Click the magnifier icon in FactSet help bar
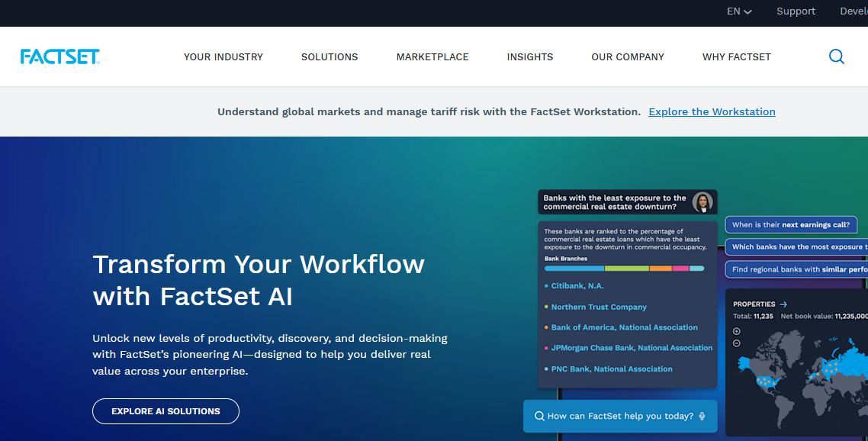Viewport: 868px width, 441px height. pos(538,416)
